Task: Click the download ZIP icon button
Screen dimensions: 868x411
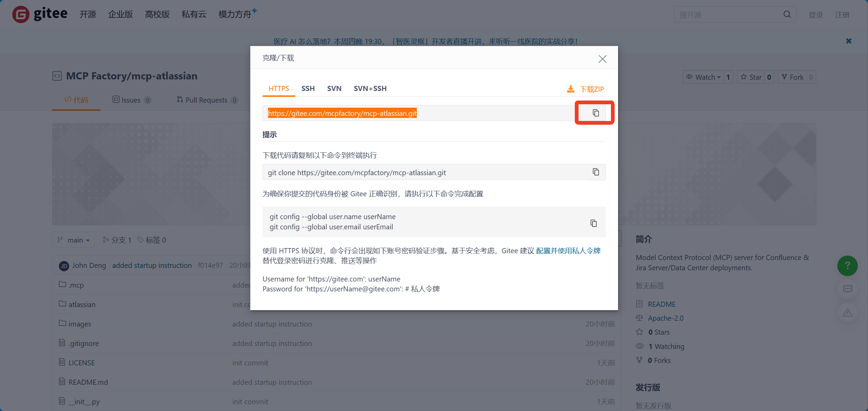Action: pos(570,89)
